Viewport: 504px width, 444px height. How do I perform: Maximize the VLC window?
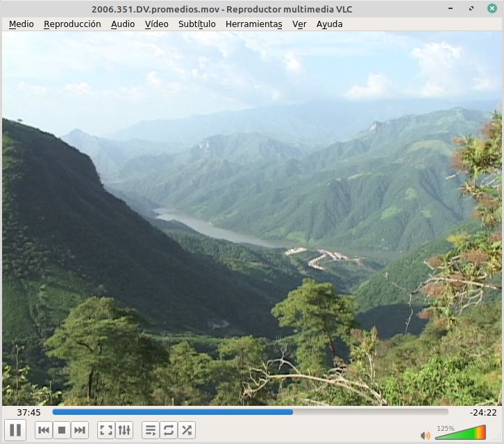click(471, 8)
